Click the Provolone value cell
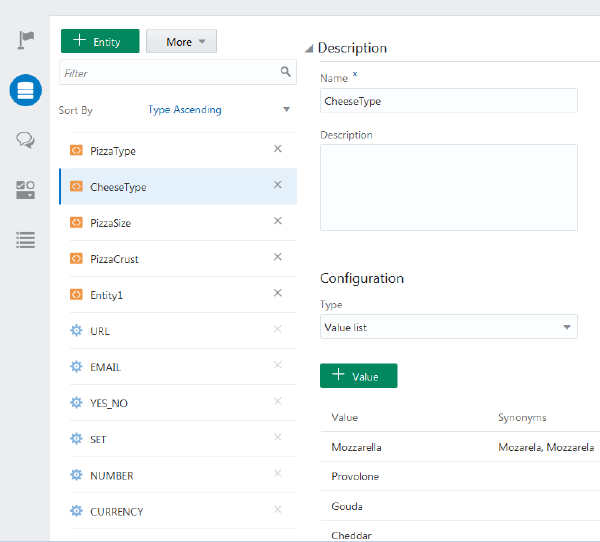Image resolution: width=600 pixels, height=542 pixels. tap(355, 477)
